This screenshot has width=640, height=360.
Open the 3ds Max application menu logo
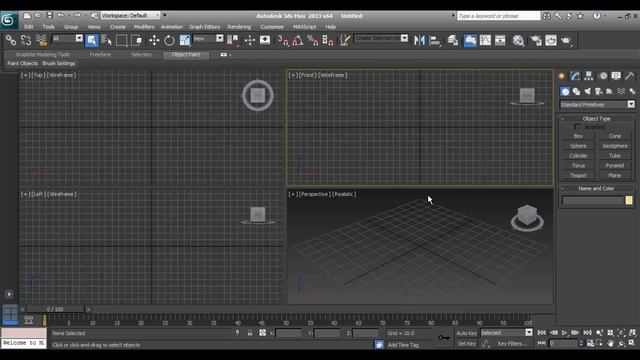tap(8, 20)
